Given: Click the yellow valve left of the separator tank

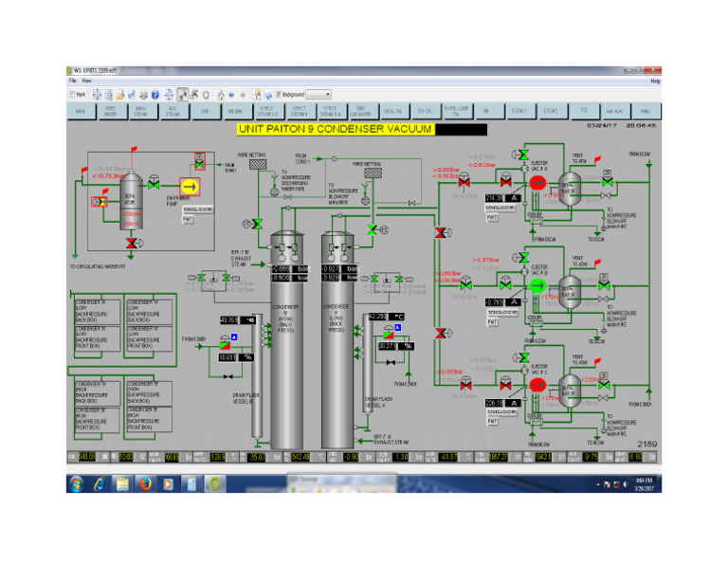Looking at the screenshot, I should (x=100, y=202).
